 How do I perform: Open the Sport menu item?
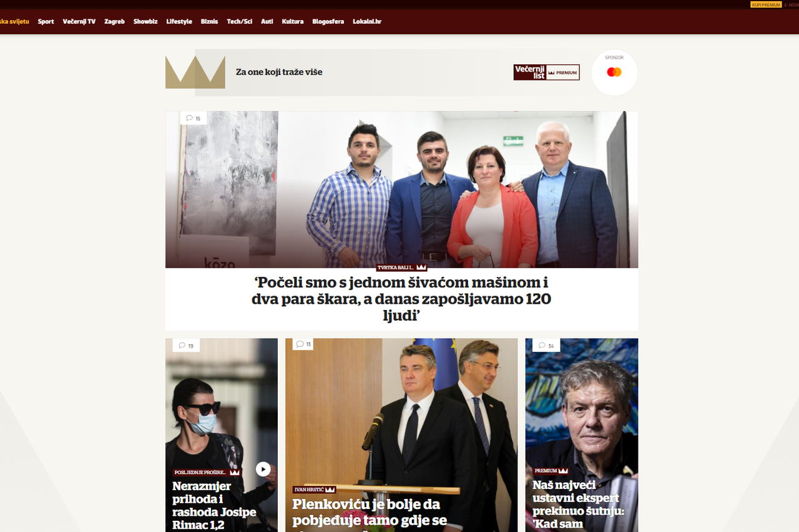(46, 21)
